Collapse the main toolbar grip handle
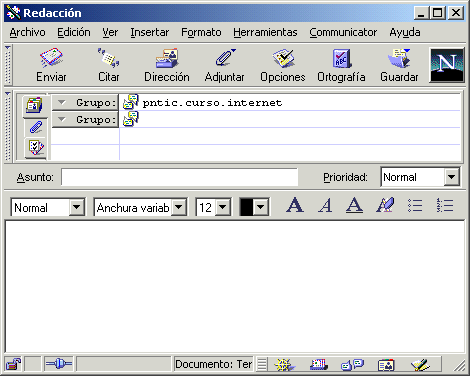Screen dimensions: 470x376 coord(8,65)
